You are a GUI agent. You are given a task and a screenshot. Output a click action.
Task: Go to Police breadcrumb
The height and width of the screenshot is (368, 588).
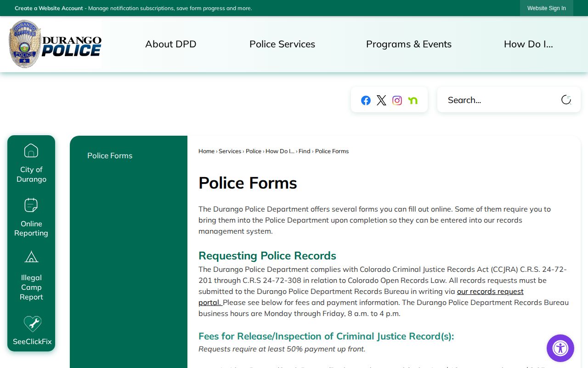click(x=254, y=151)
